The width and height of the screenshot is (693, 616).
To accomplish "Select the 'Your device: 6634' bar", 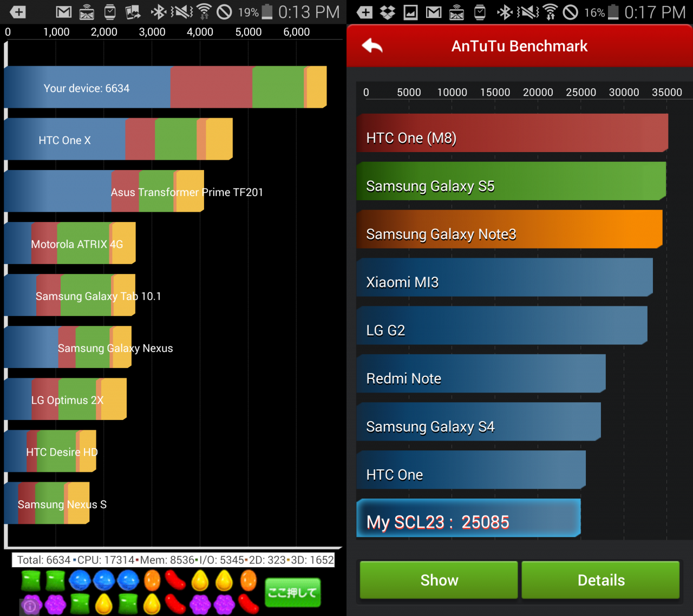I will click(166, 87).
